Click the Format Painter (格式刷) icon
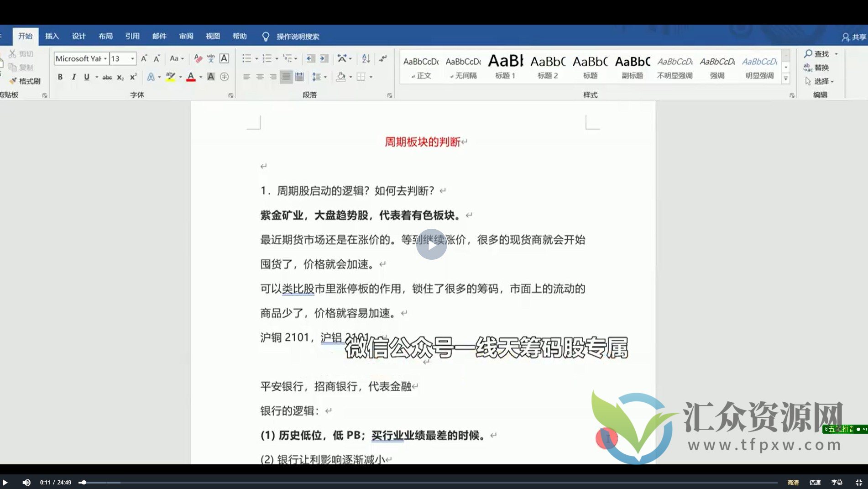868x489 pixels. pos(14,81)
